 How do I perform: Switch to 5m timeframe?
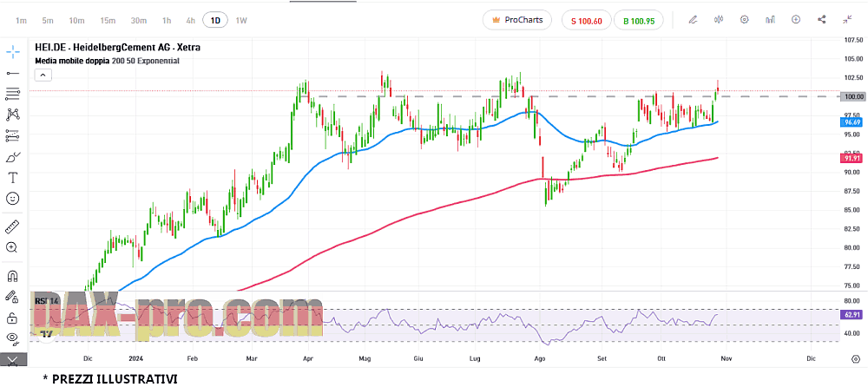(48, 21)
